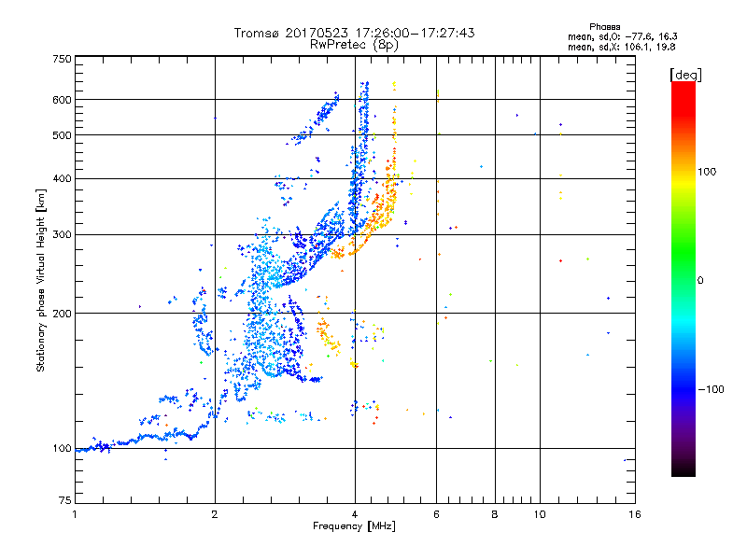747x560 pixels.
Task: Click the x-axis tick label "1"
Action: point(75,514)
